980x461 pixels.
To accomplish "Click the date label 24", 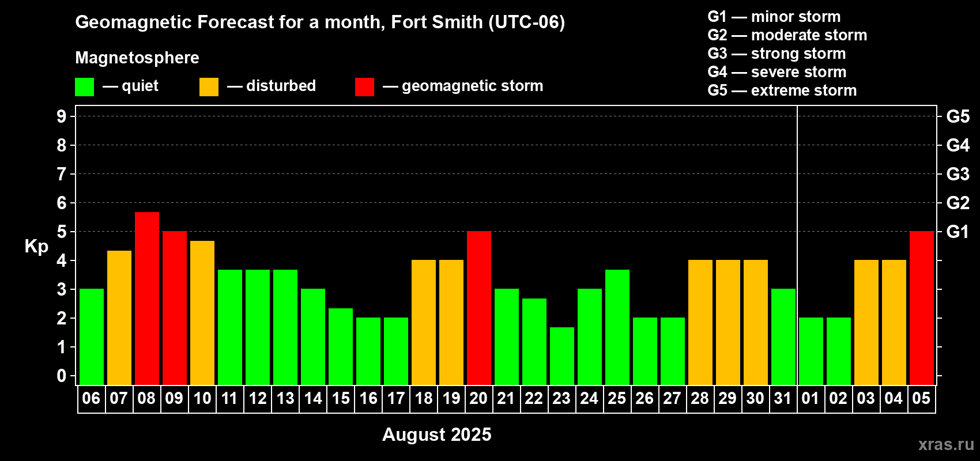I will pyautogui.click(x=589, y=398).
